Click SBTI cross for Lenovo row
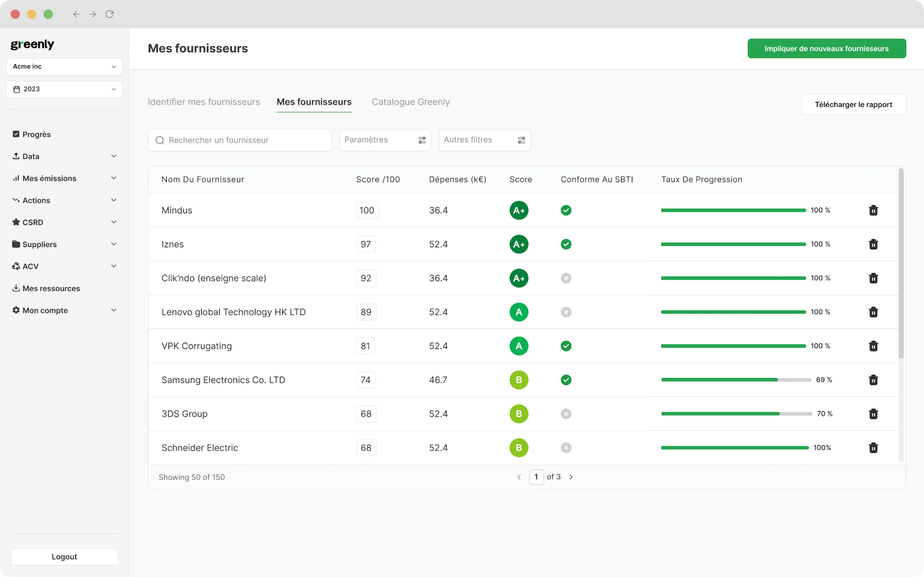This screenshot has height=577, width=924. (566, 312)
